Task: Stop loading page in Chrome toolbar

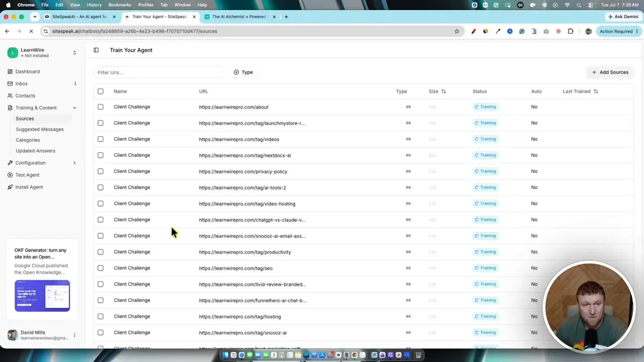Action: (31, 31)
